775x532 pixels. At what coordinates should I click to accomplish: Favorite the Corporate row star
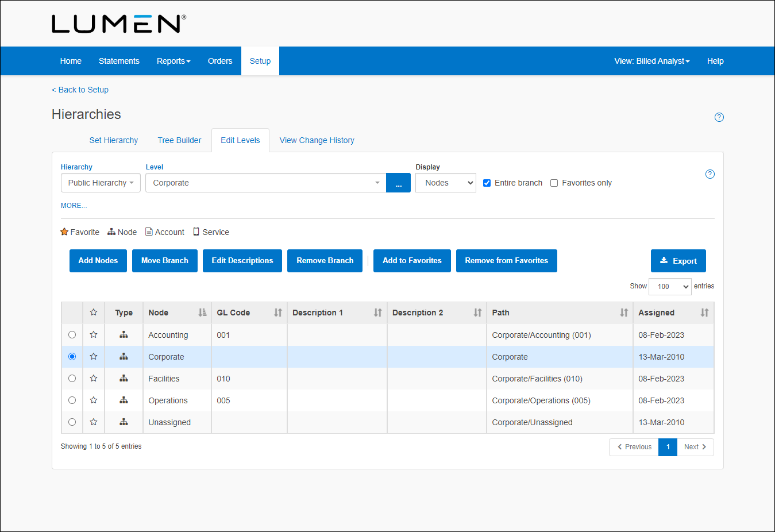94,356
